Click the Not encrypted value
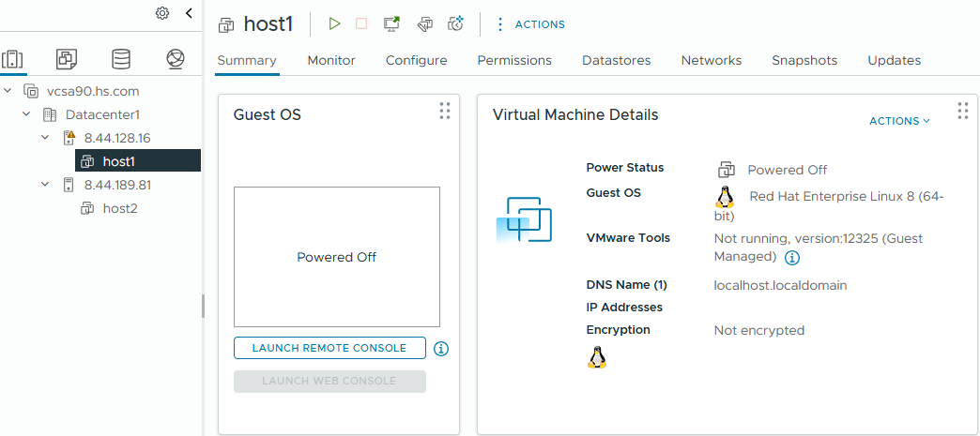980x436 pixels. click(x=758, y=330)
